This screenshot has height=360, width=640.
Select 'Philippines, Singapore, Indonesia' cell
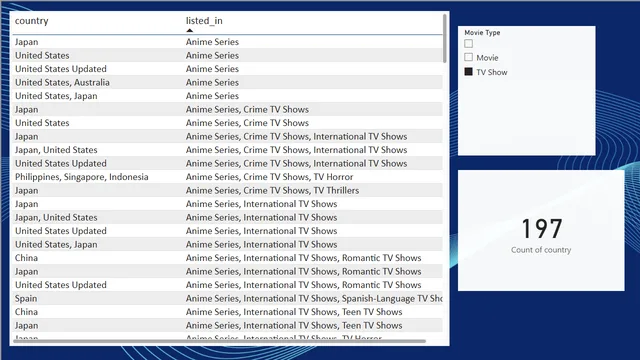pyautogui.click(x=82, y=177)
